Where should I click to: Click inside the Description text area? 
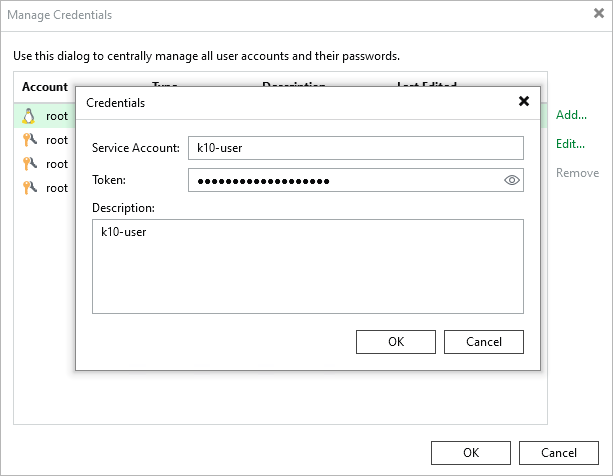point(308,267)
